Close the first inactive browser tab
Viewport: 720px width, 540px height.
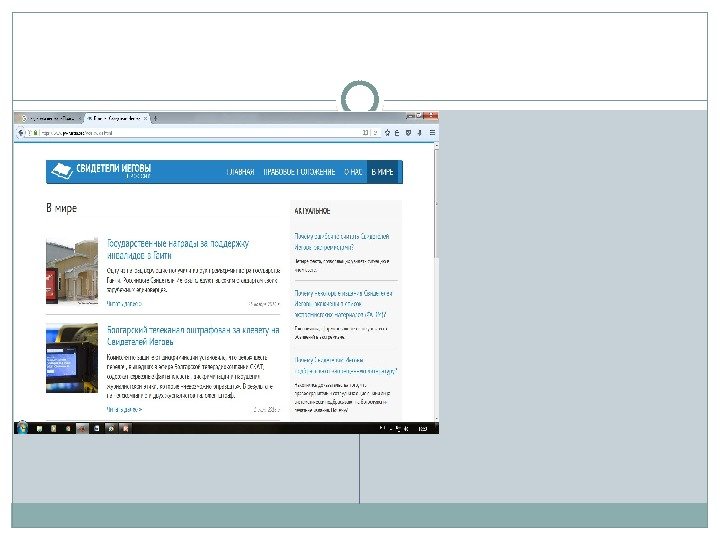click(79, 118)
